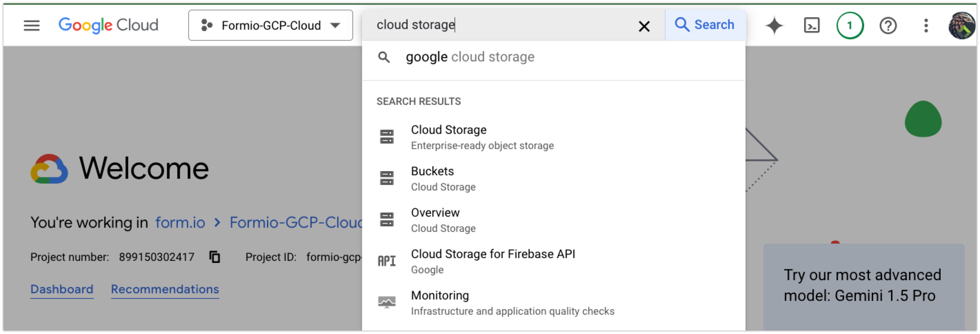Open the Recommendations link
The image size is (980, 334).
pyautogui.click(x=165, y=290)
